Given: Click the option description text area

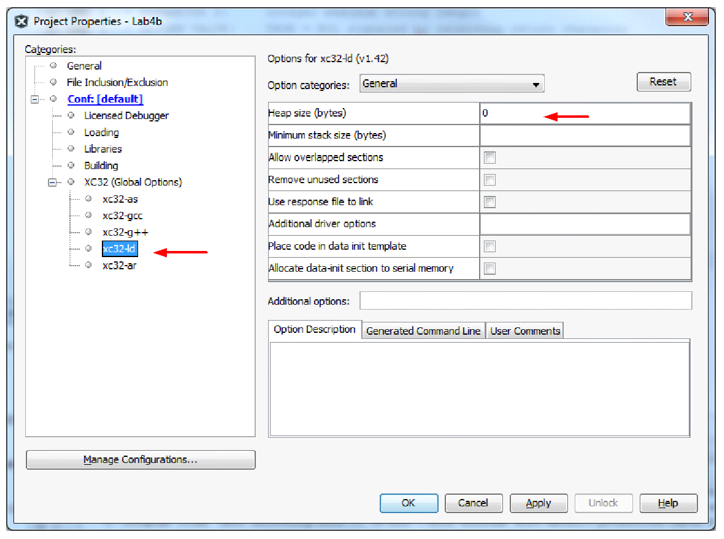Looking at the screenshot, I should [479, 388].
